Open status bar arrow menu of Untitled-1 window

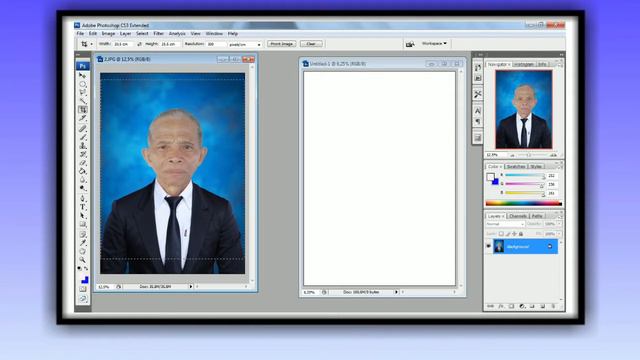pos(396,292)
